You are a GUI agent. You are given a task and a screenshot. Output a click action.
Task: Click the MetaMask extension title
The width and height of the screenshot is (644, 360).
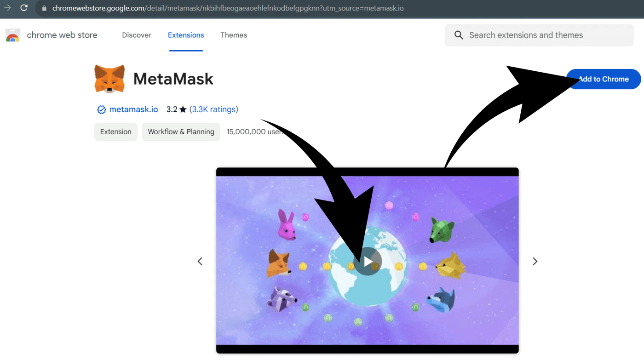(x=173, y=79)
